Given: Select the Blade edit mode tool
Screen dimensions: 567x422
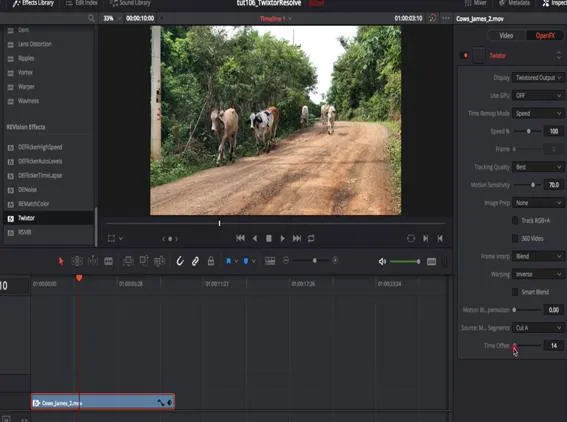Looking at the screenshot, I should pyautogui.click(x=108, y=261).
